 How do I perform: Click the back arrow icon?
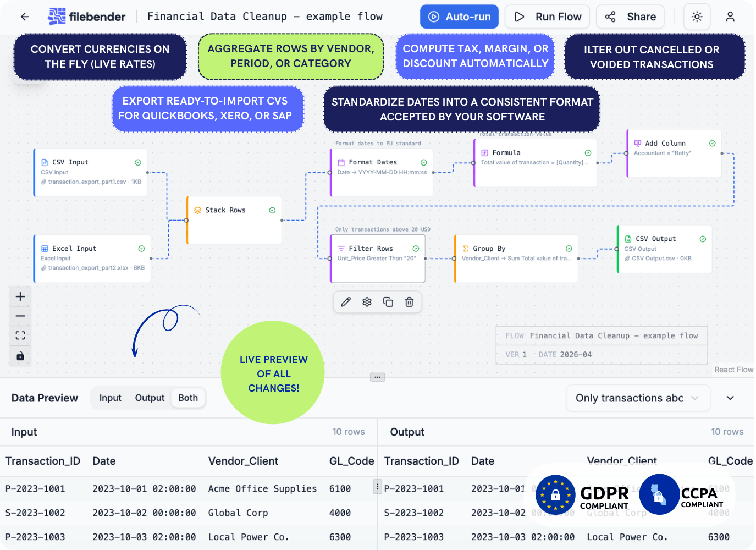(x=25, y=16)
